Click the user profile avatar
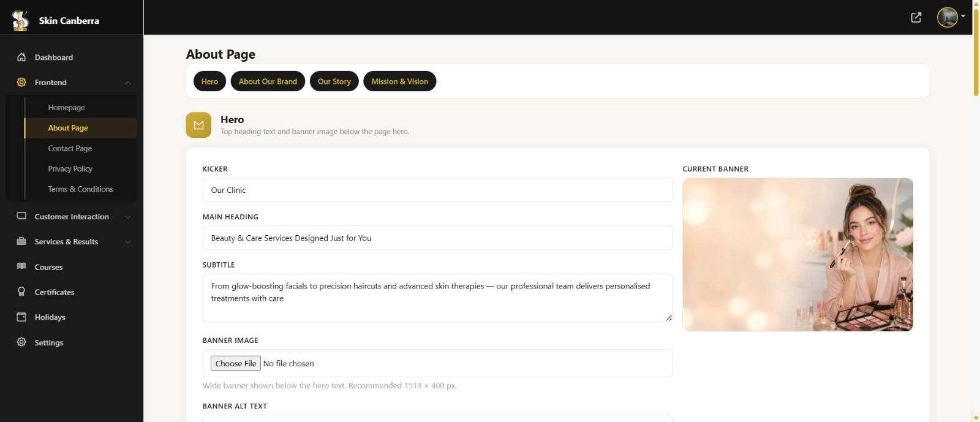980x422 pixels. (x=948, y=17)
